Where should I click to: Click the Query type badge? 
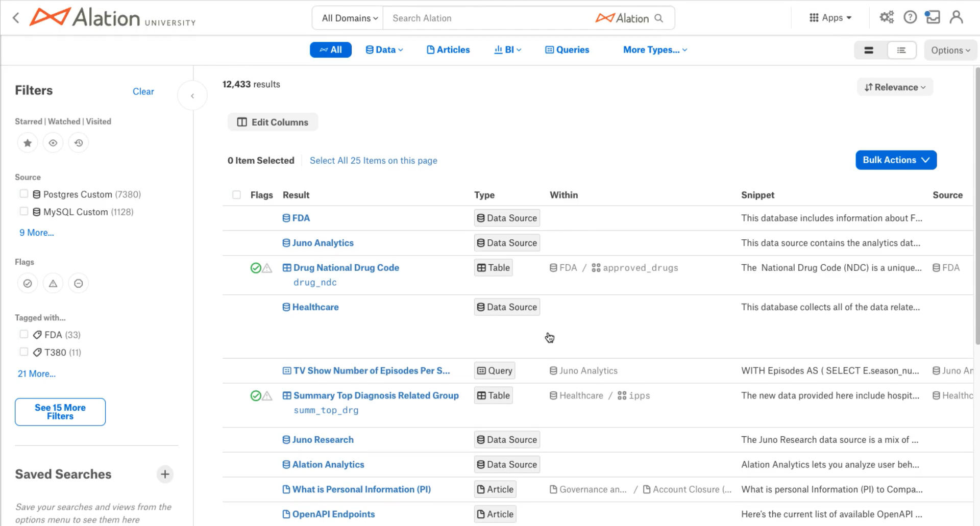click(x=495, y=370)
